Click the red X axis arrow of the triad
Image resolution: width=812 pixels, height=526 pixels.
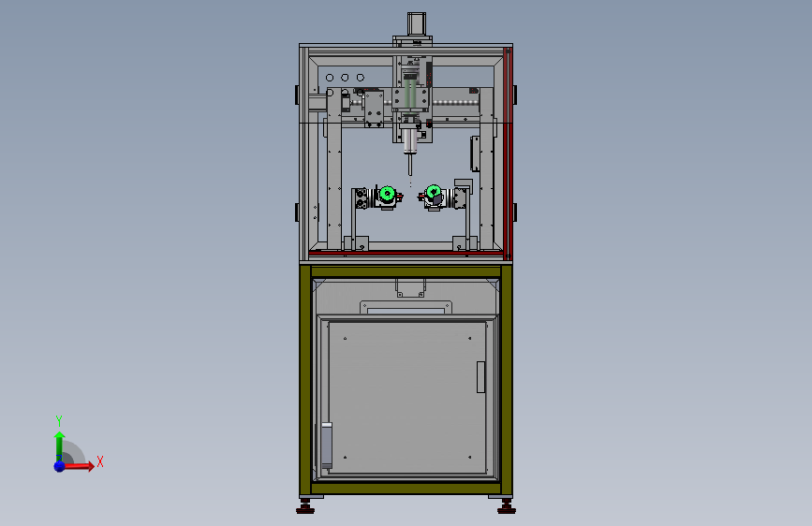point(79,466)
